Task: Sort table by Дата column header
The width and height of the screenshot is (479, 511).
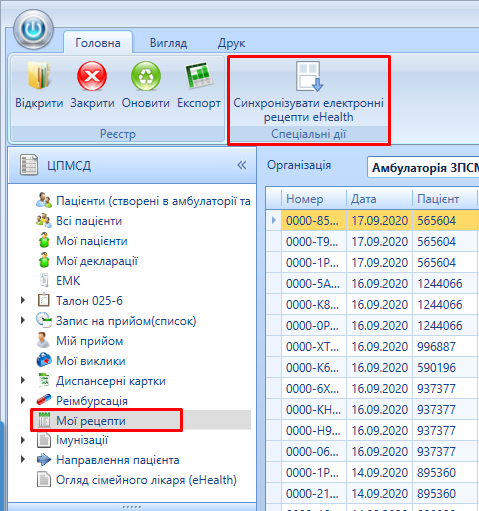Action: (379, 199)
